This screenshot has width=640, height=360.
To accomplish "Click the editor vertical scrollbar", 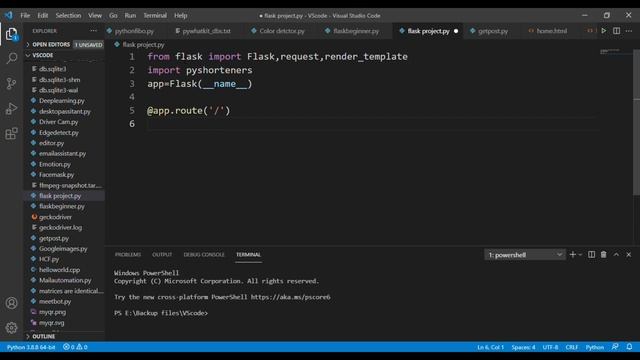I will (636, 122).
